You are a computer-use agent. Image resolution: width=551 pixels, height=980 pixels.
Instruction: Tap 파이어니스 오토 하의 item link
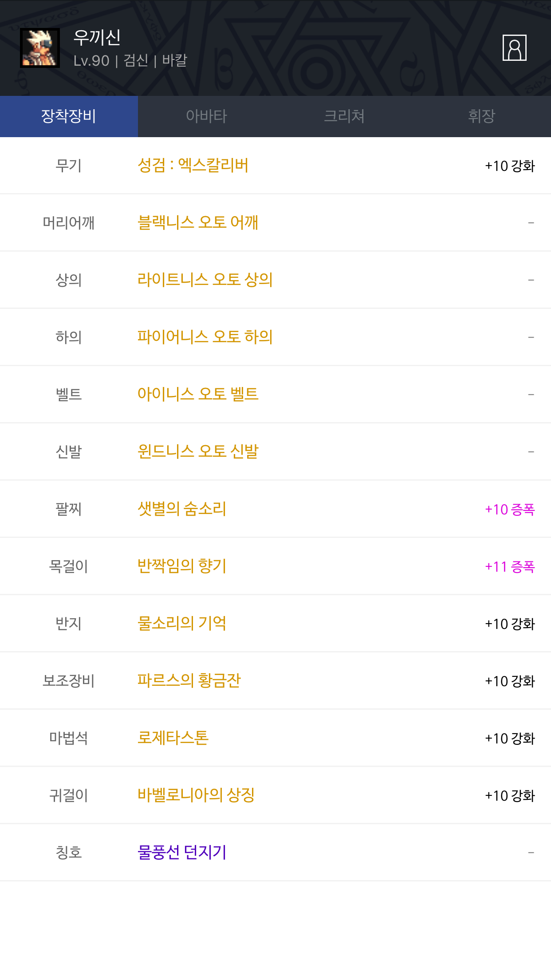[205, 337]
